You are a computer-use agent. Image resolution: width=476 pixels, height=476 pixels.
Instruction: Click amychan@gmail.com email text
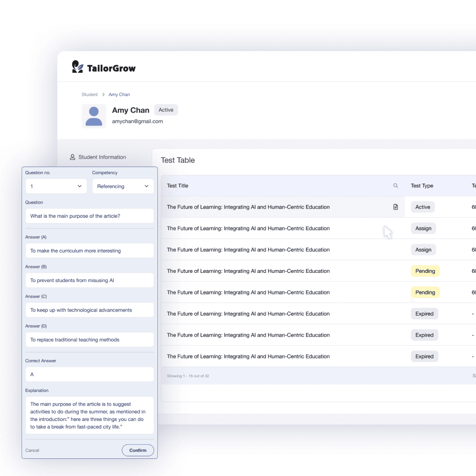click(137, 121)
